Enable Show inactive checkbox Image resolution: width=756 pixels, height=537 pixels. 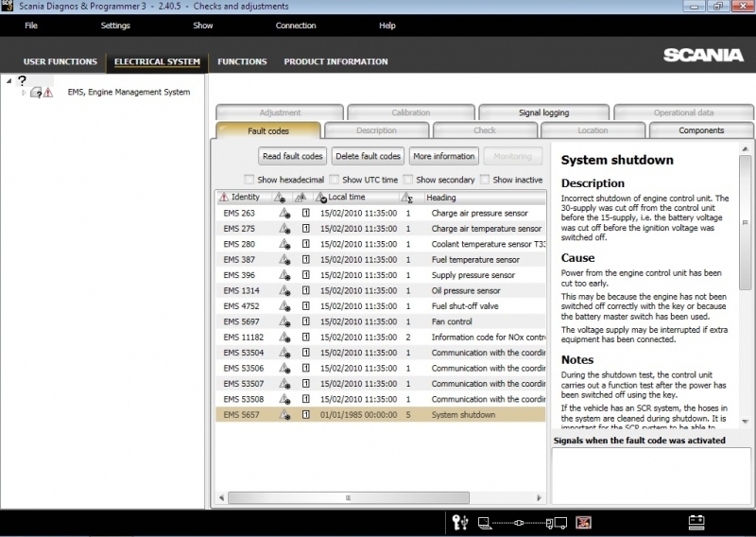pos(485,180)
